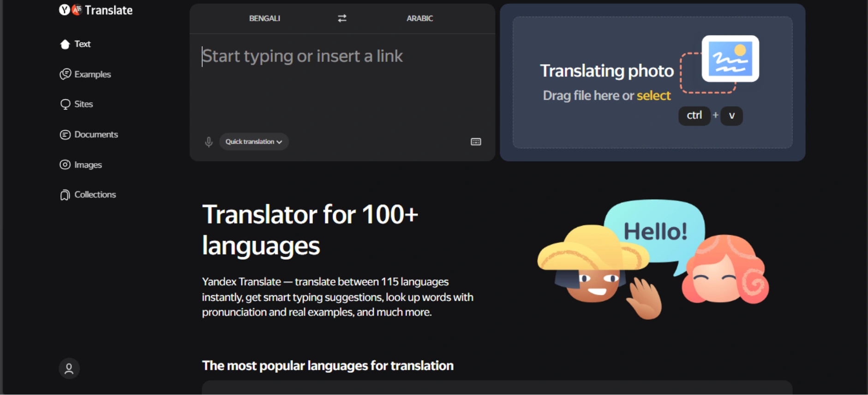Open the on-screen keyboard
The height and width of the screenshot is (395, 868).
[476, 142]
